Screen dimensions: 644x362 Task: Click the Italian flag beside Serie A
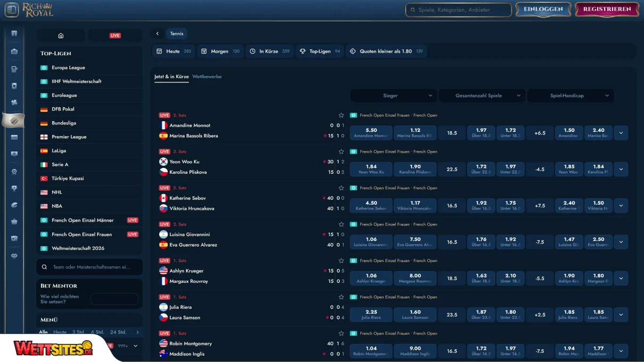click(44, 165)
